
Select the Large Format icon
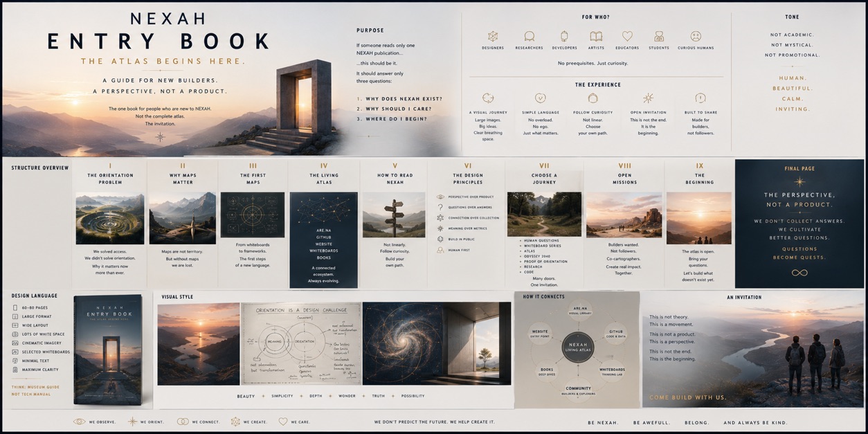(15, 316)
